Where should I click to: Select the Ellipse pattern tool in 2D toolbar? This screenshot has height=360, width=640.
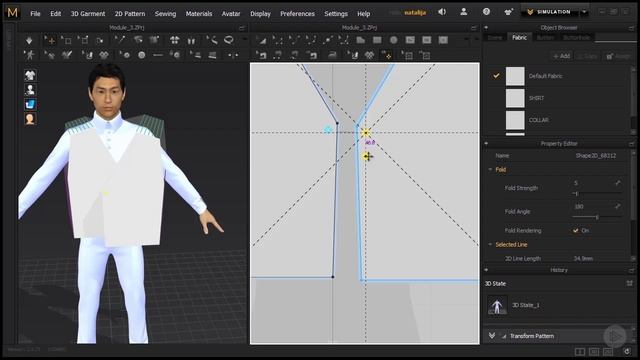point(393,40)
